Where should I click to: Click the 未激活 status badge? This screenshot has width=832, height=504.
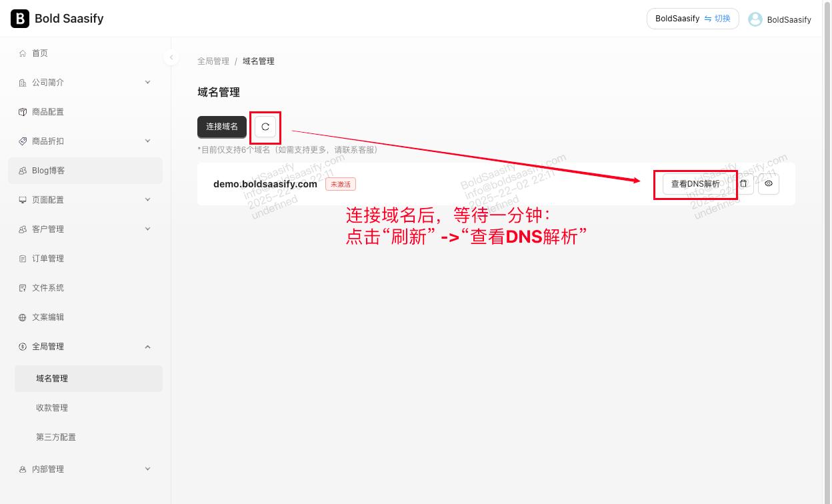point(341,184)
